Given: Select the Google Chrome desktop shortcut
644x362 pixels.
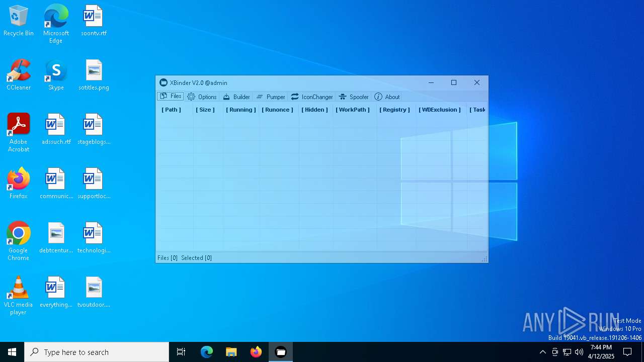Looking at the screenshot, I should point(19,241).
